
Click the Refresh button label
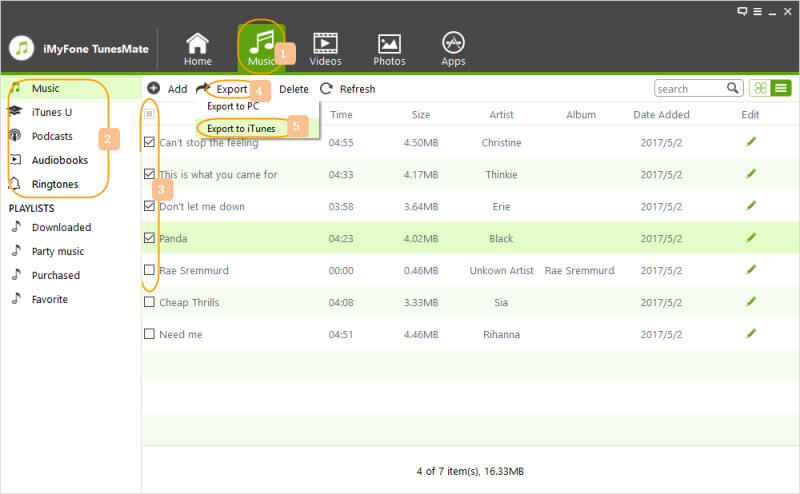(357, 89)
